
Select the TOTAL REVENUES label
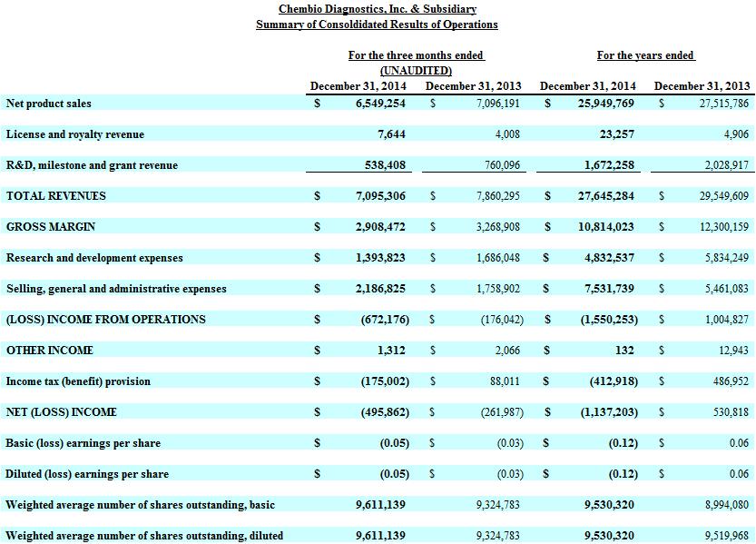coord(55,196)
